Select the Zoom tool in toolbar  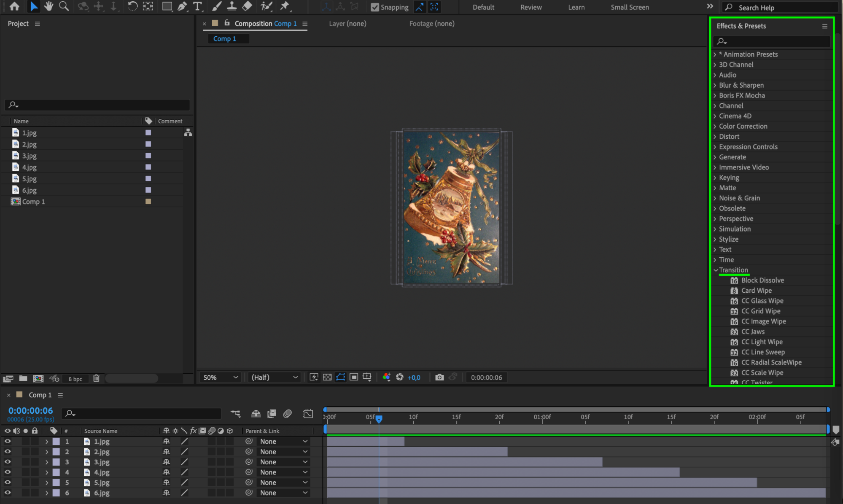(64, 6)
